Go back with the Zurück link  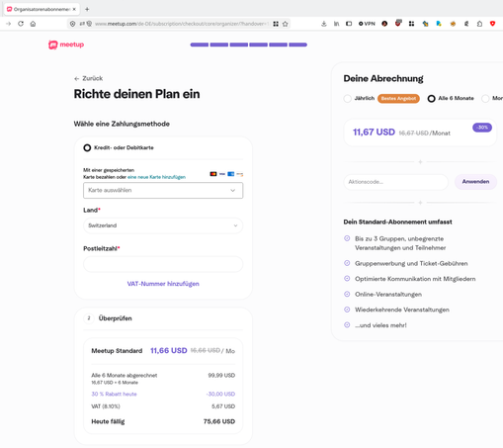click(88, 78)
